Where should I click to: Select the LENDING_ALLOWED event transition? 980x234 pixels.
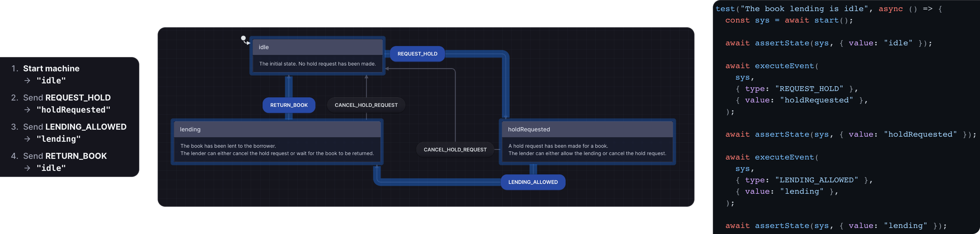tap(533, 182)
